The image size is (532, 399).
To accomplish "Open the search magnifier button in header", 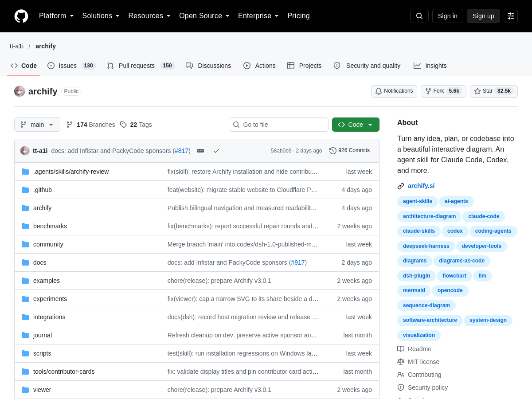I will click(419, 16).
